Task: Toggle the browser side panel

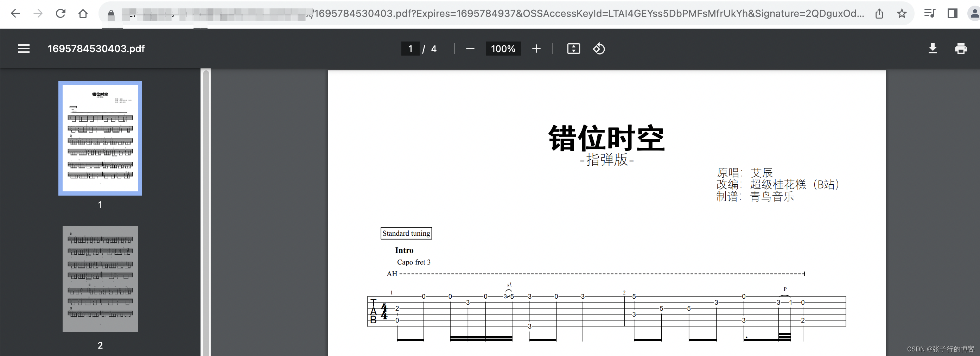Action: click(952, 14)
